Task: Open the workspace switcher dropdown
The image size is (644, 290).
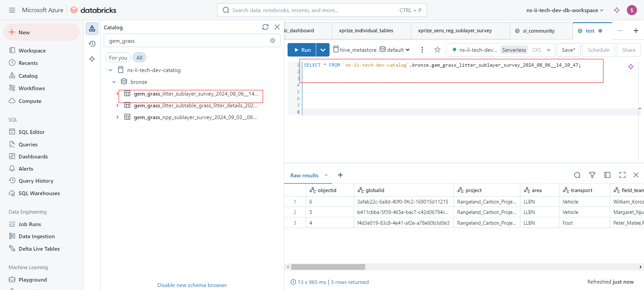Action: [565, 10]
